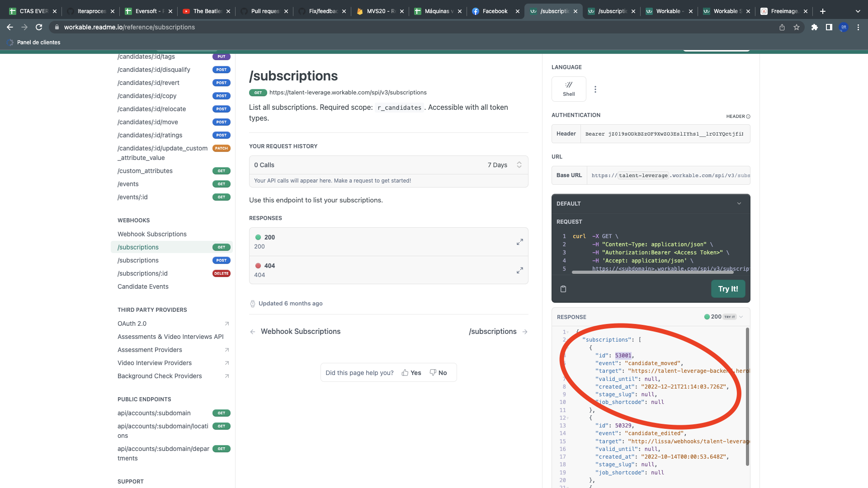This screenshot has height=488, width=868.
Task: Click the Yes thumbs-up feedback button
Action: tap(411, 373)
